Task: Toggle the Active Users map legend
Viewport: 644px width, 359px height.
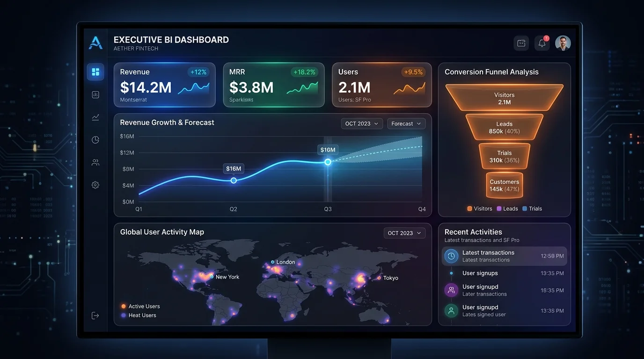Action: tap(140, 307)
